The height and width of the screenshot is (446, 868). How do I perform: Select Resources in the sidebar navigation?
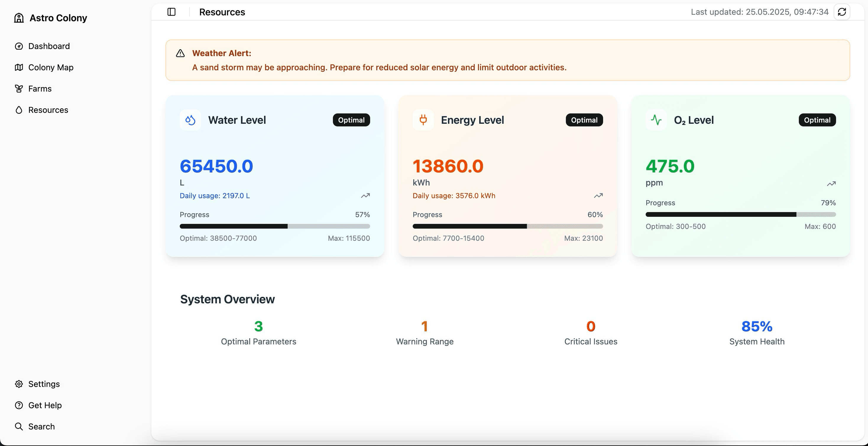click(48, 110)
